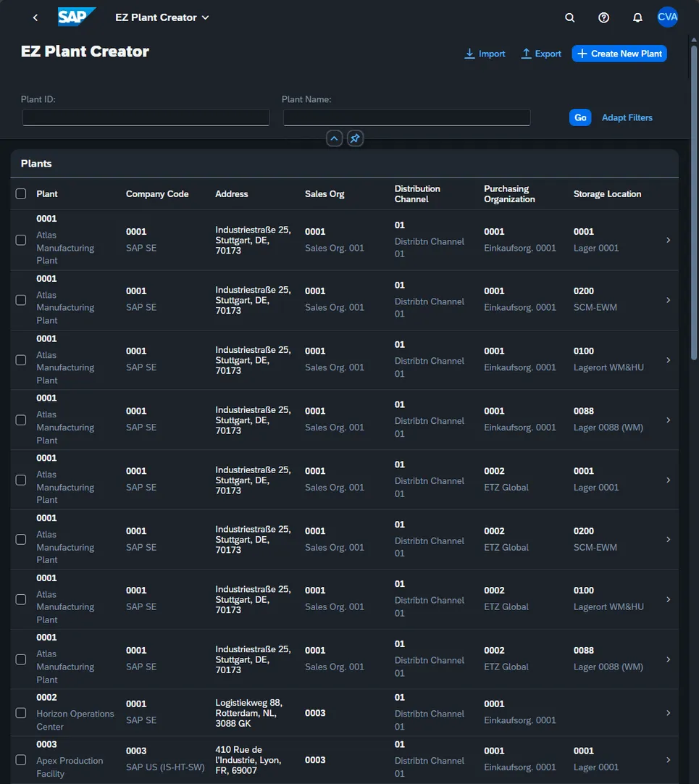The image size is (699, 784).
Task: Click the 410 Rue de l'Industrie, Lyon address
Action: click(x=248, y=760)
